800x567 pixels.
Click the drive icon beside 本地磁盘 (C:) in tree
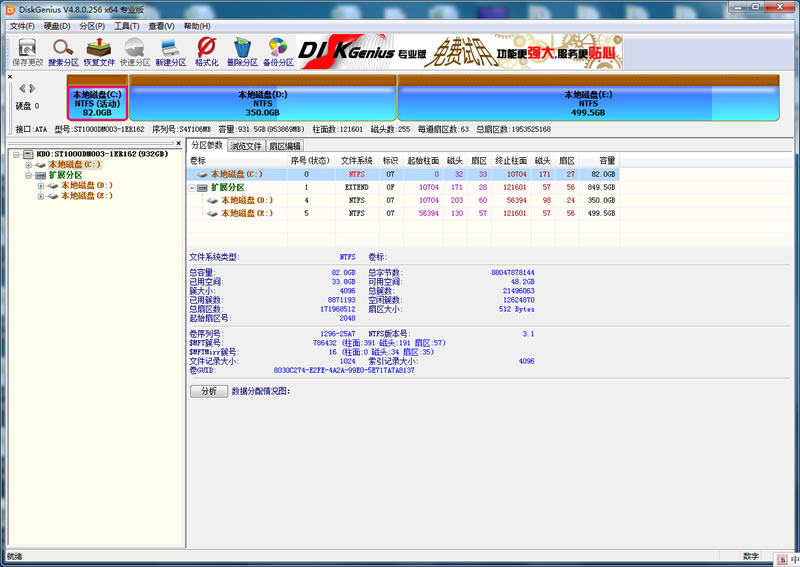[x=41, y=165]
